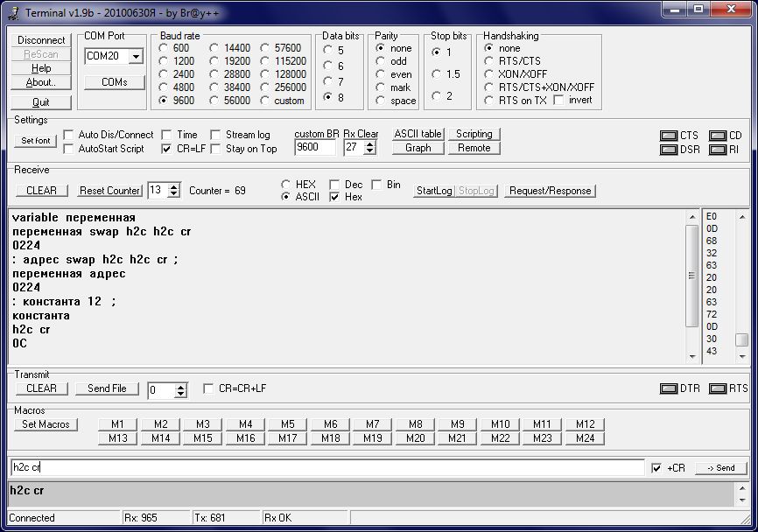This screenshot has height=532, width=758.
Task: Toggle the DTR line indicator
Action: pyautogui.click(x=669, y=388)
